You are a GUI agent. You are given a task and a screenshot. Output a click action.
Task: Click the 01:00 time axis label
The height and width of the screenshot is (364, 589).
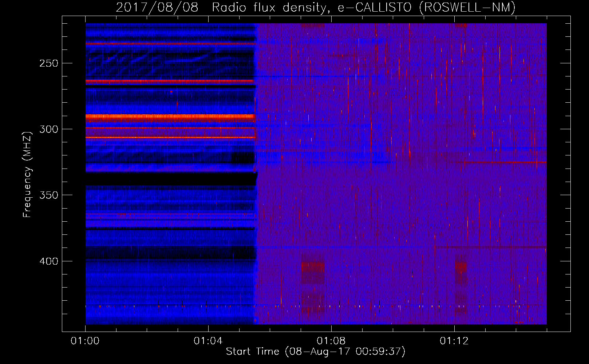85,341
